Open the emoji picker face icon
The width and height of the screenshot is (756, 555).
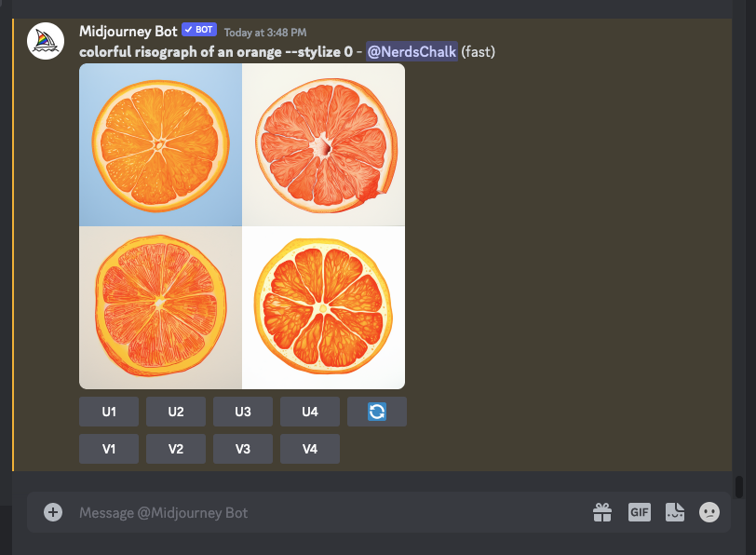tap(709, 512)
